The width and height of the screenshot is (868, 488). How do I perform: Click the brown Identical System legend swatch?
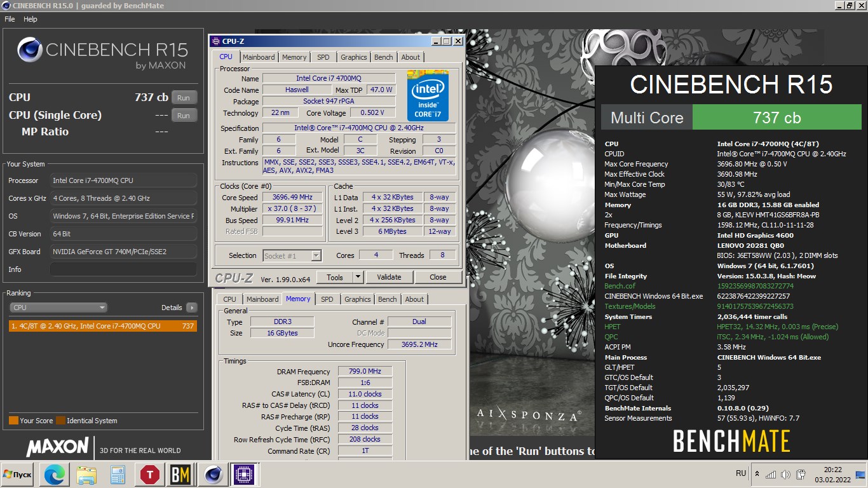[x=60, y=421]
